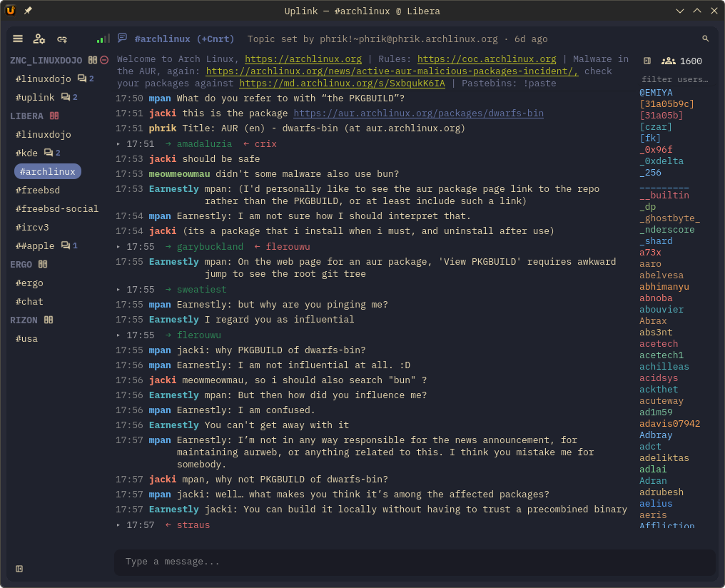Open the user settings icon
The width and height of the screenshot is (725, 588).
(39, 39)
